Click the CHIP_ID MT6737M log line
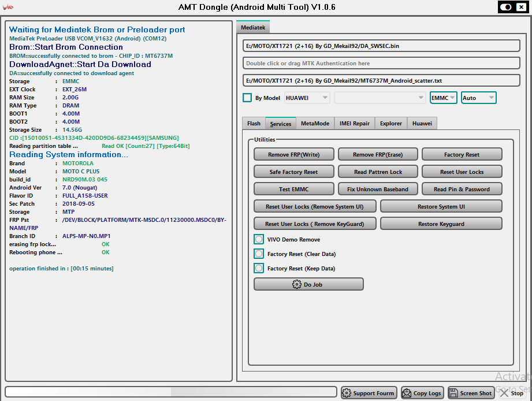This screenshot has height=401, width=532. (91, 55)
